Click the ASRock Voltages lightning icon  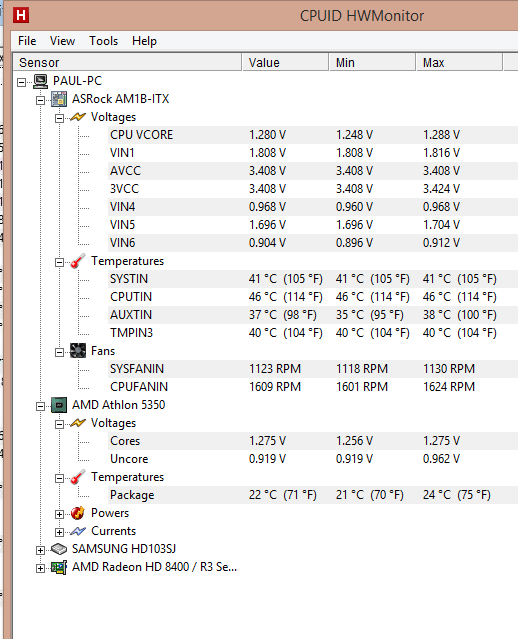coord(78,117)
